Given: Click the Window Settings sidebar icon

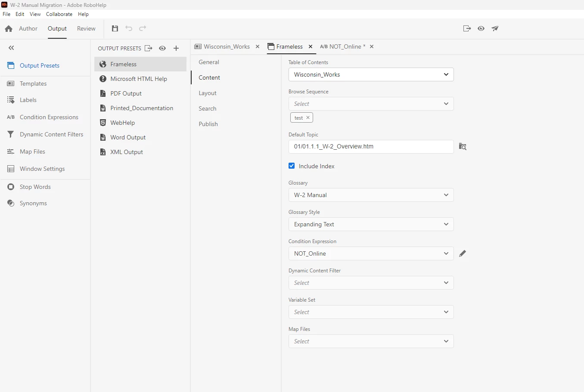Looking at the screenshot, I should (11, 169).
